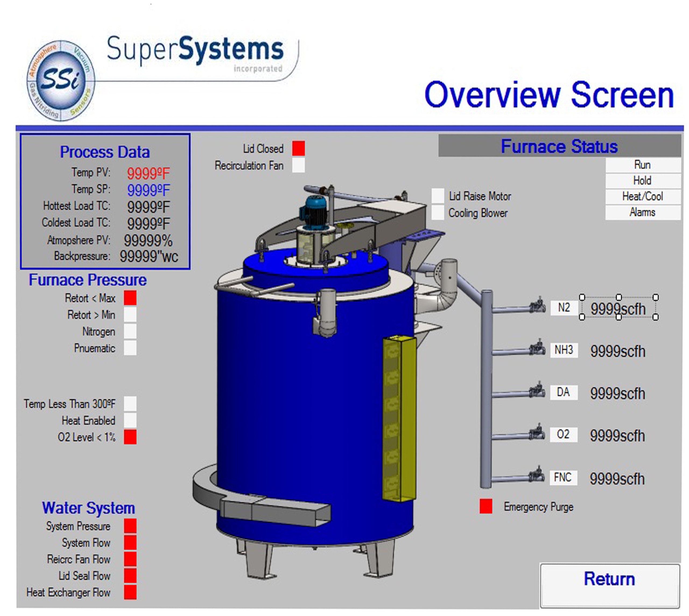
Task: Open the Hold furnace status item
Action: pos(643,181)
